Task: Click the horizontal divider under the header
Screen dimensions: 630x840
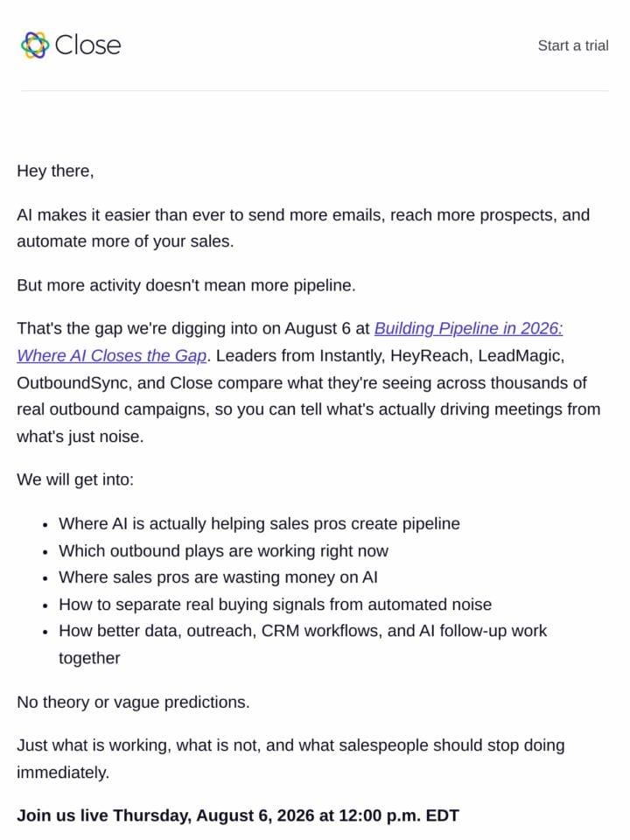Action: 314,90
